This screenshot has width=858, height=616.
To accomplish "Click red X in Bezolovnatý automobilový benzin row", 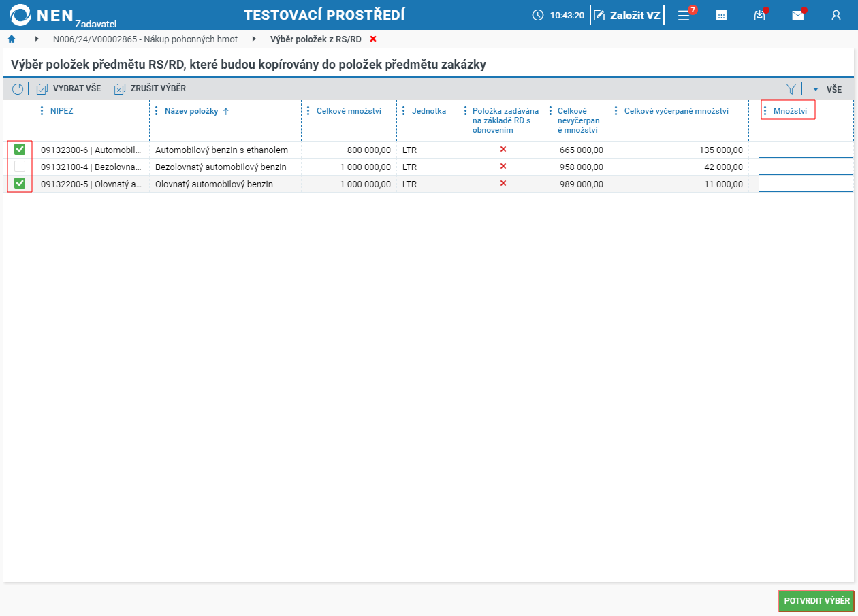I will point(503,166).
